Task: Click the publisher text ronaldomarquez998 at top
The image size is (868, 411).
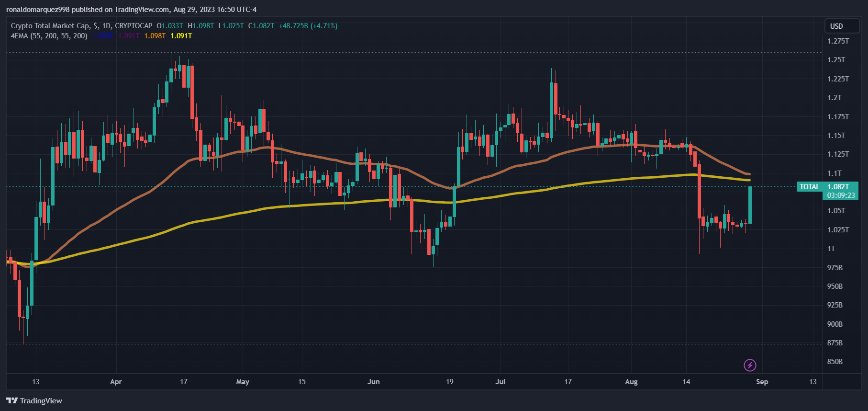Action: click(x=38, y=10)
